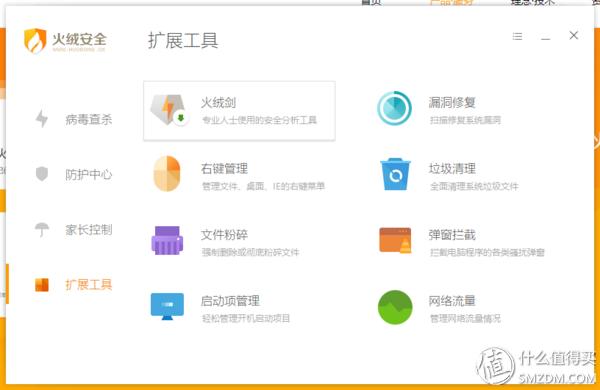Minimize the 火绒安全 window

pyautogui.click(x=546, y=38)
